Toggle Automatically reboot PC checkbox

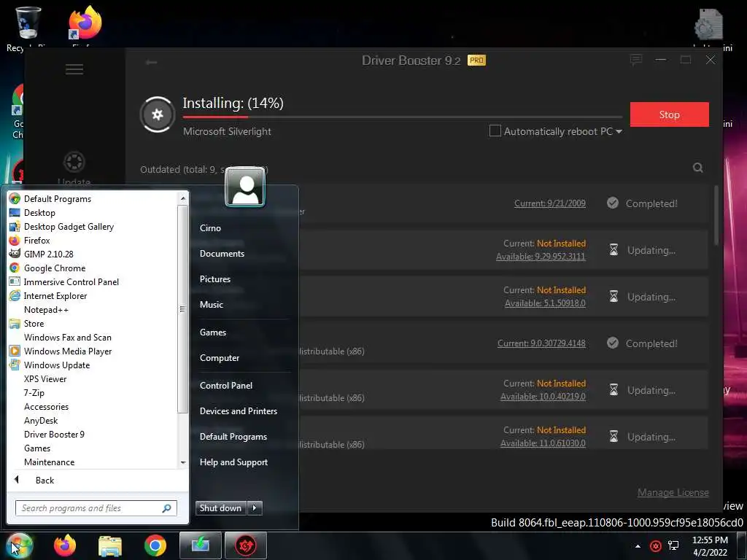point(495,131)
